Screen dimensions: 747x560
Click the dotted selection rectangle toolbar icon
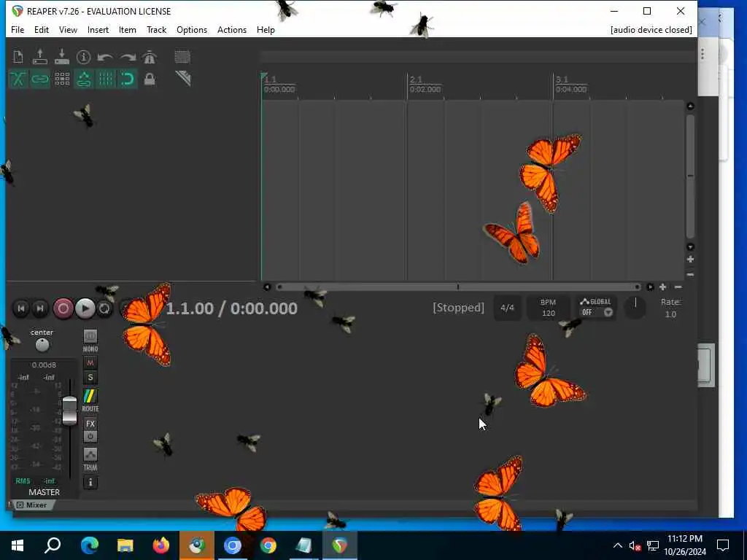tap(182, 57)
